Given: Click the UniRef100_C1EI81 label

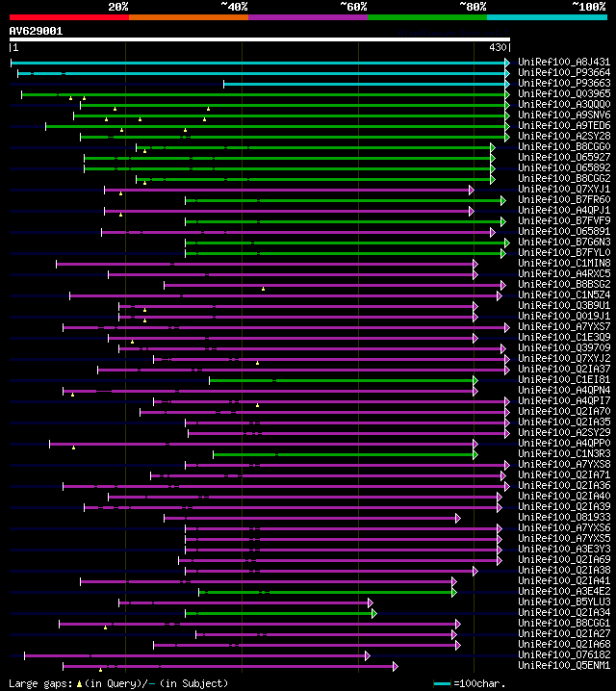Looking at the screenshot, I should [564, 379].
